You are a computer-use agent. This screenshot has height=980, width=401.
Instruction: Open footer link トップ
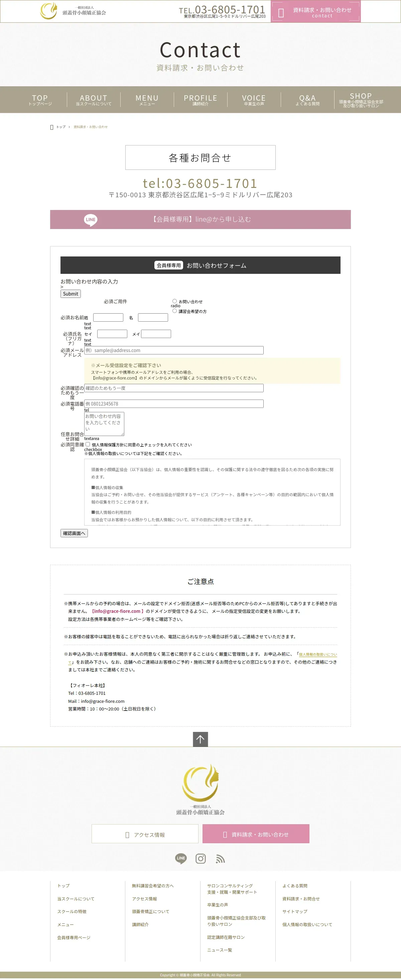pyautogui.click(x=63, y=886)
